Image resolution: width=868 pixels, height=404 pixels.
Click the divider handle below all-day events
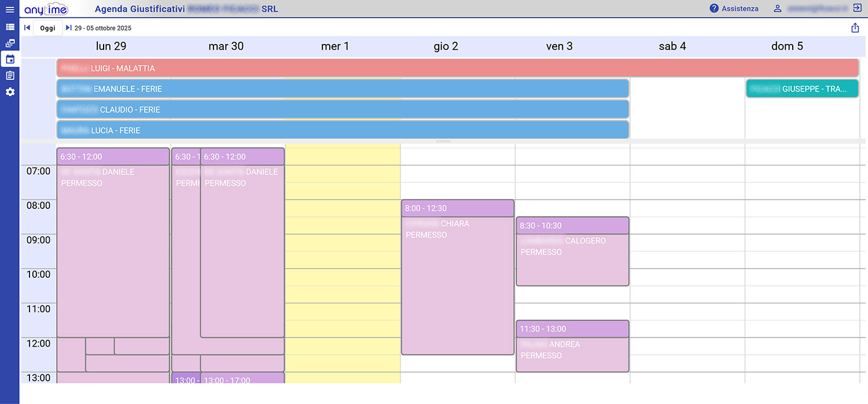point(443,141)
